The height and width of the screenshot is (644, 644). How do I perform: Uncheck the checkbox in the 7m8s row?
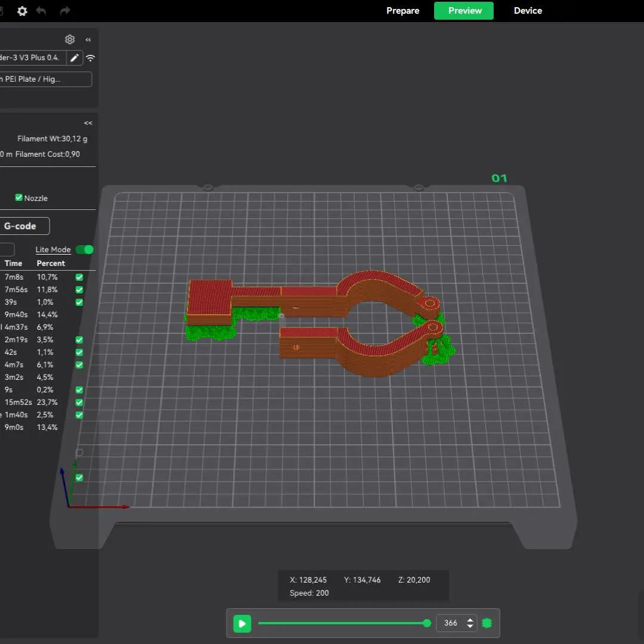(x=79, y=277)
